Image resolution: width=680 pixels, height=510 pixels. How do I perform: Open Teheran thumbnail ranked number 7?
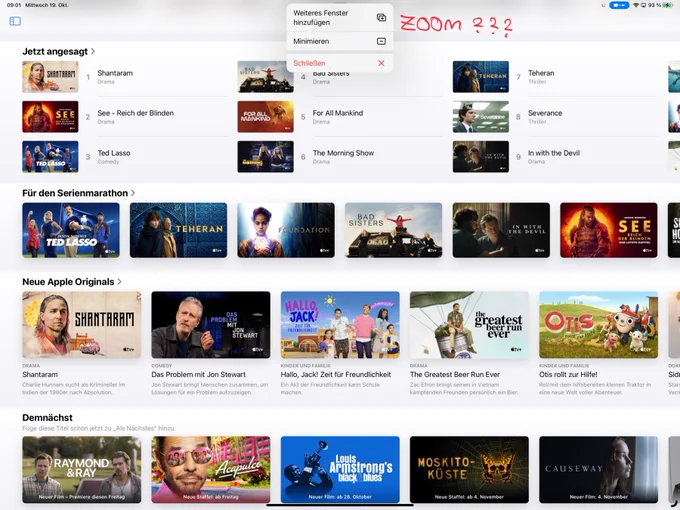(481, 77)
